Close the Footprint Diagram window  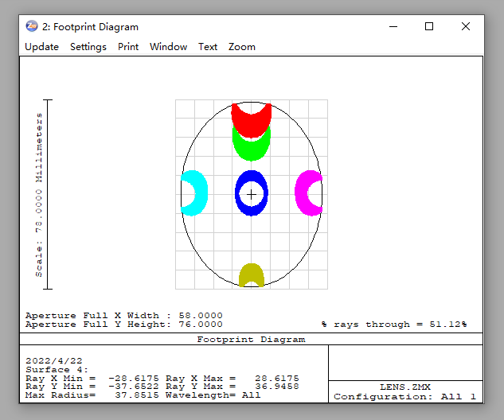click(x=466, y=26)
